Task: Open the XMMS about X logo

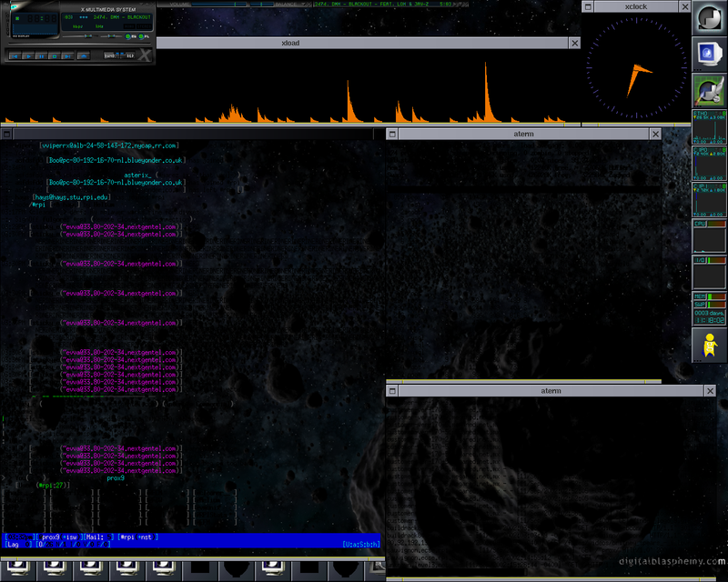Action: coord(145,55)
